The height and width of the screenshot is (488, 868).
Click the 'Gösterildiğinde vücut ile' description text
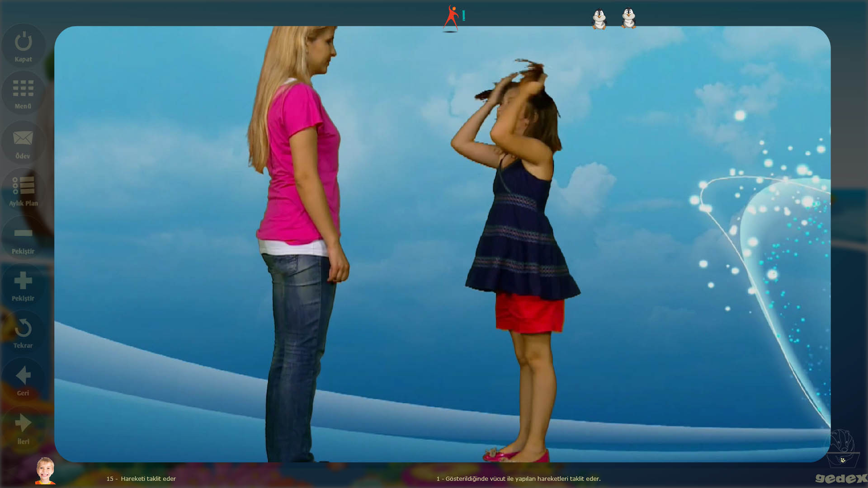click(x=518, y=479)
